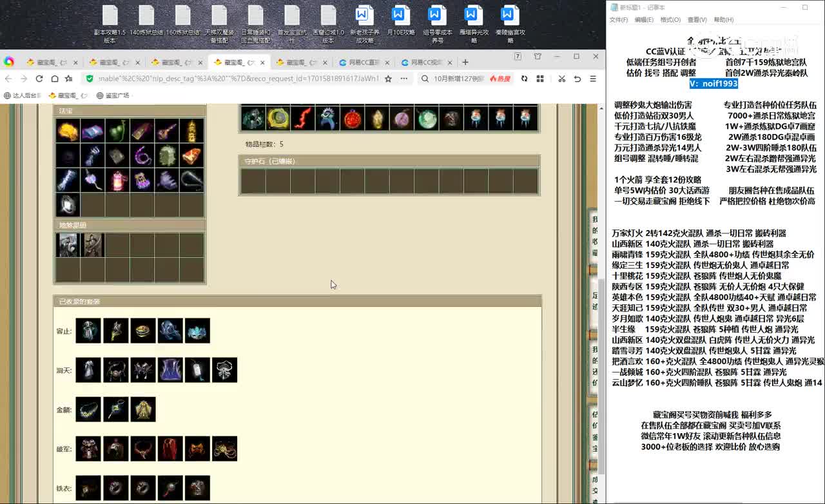Close the active 藏宝阁 browser tab
825x504 pixels.
pyautogui.click(x=262, y=63)
